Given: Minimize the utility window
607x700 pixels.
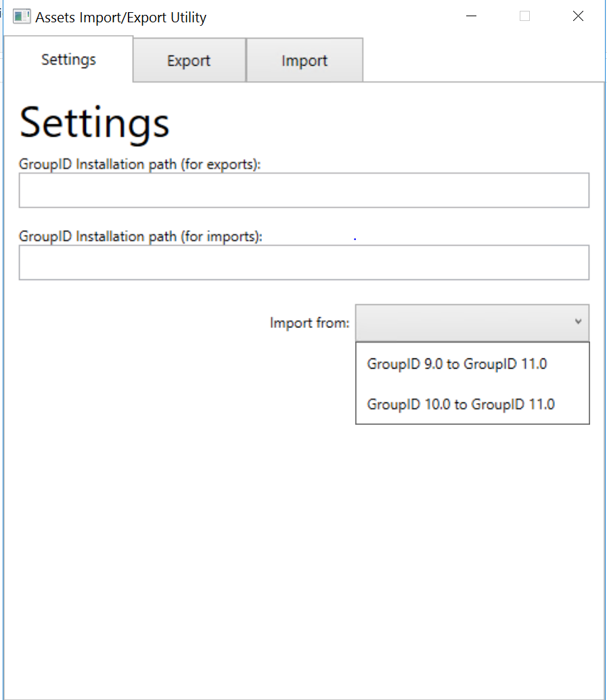Looking at the screenshot, I should (471, 16).
